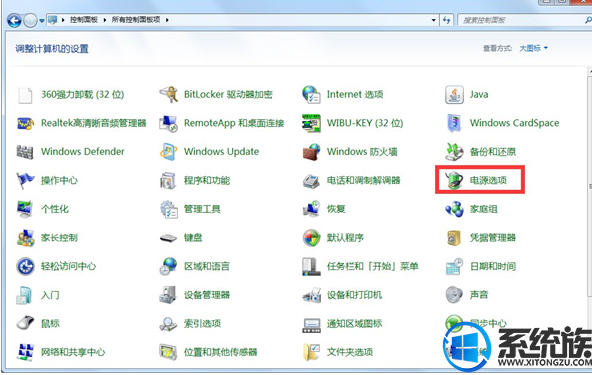592x375 pixels.
Task: Click the Windows 防火墙 text link
Action: tap(362, 152)
